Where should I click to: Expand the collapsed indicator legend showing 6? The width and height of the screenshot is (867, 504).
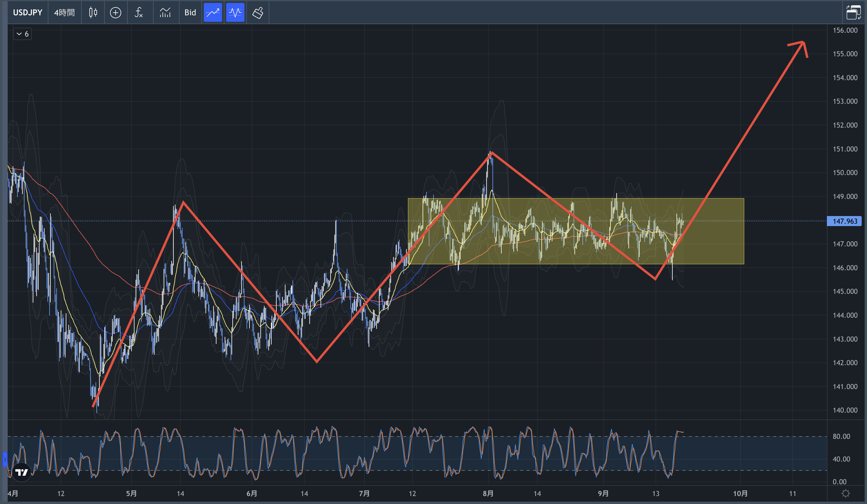click(22, 34)
